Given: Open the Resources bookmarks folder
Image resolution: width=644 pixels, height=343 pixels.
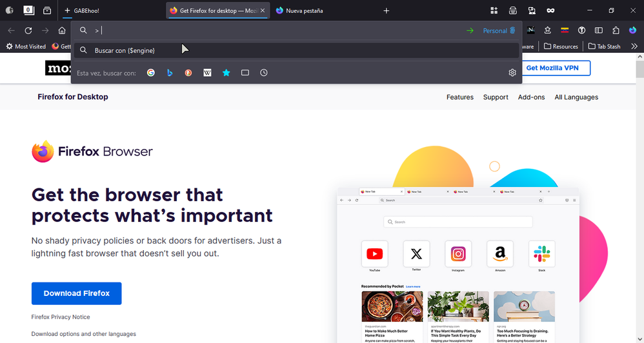Looking at the screenshot, I should coord(561,46).
